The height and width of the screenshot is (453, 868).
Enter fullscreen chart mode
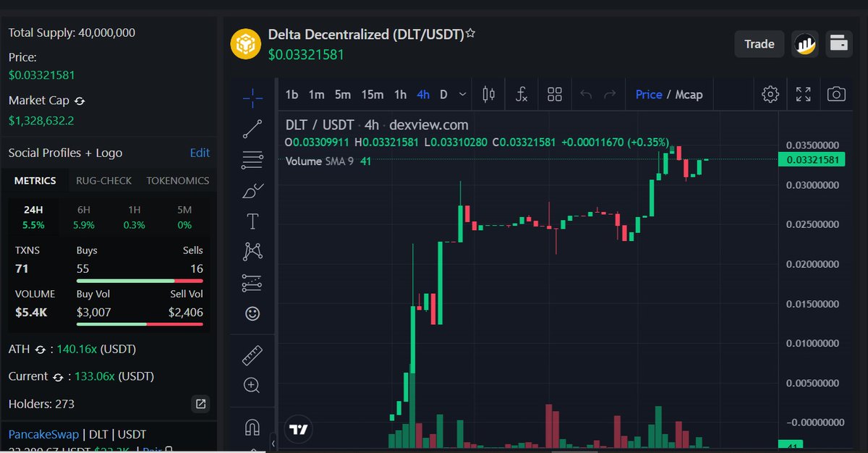pos(803,94)
